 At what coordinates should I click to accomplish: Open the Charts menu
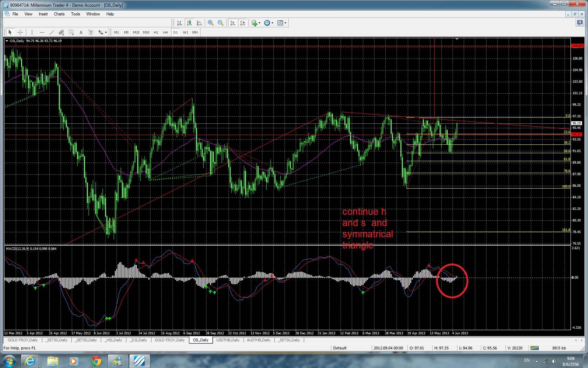(x=59, y=14)
